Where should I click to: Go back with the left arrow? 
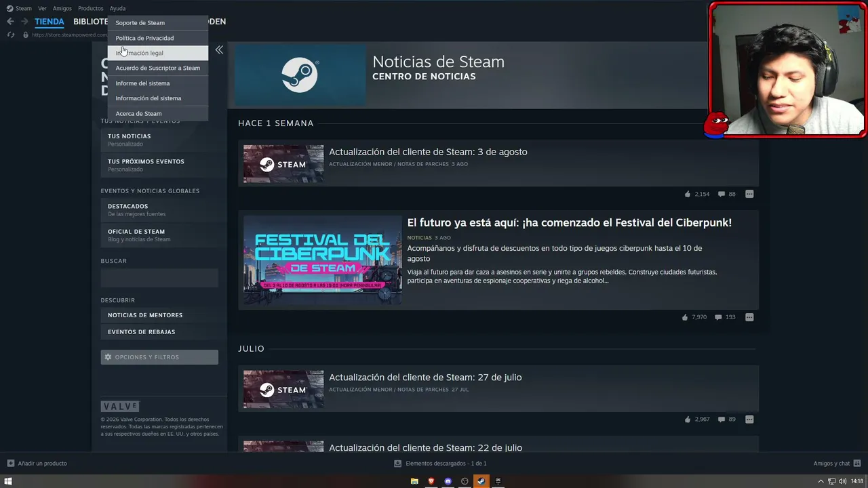[x=10, y=22]
